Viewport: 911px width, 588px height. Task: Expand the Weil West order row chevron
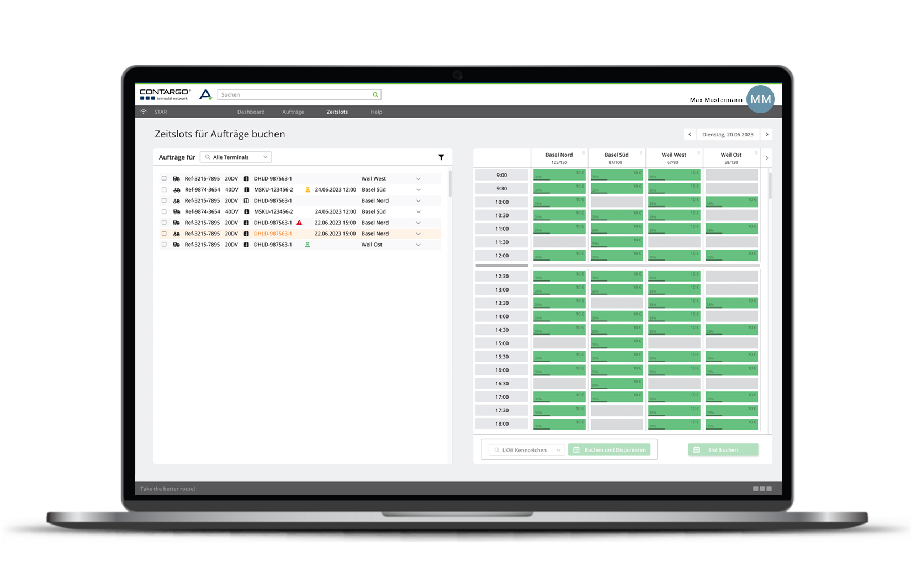pyautogui.click(x=418, y=179)
